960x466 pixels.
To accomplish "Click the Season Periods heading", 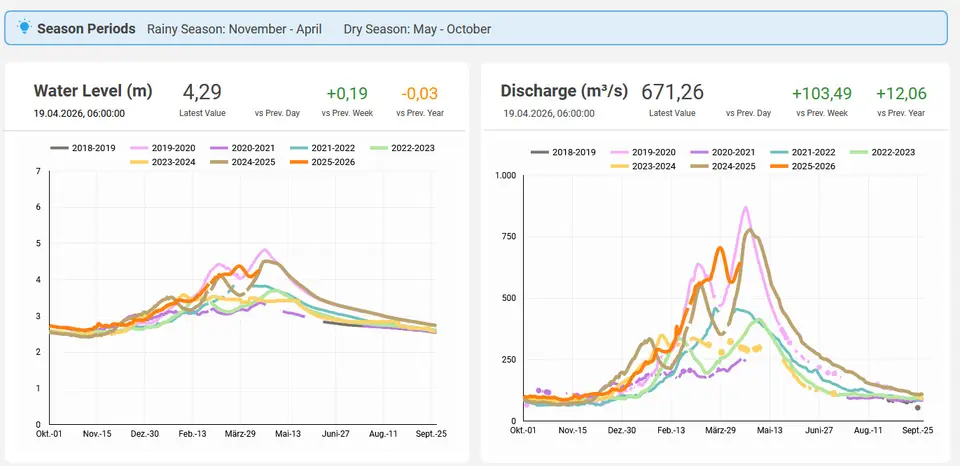I will pyautogui.click(x=86, y=28).
